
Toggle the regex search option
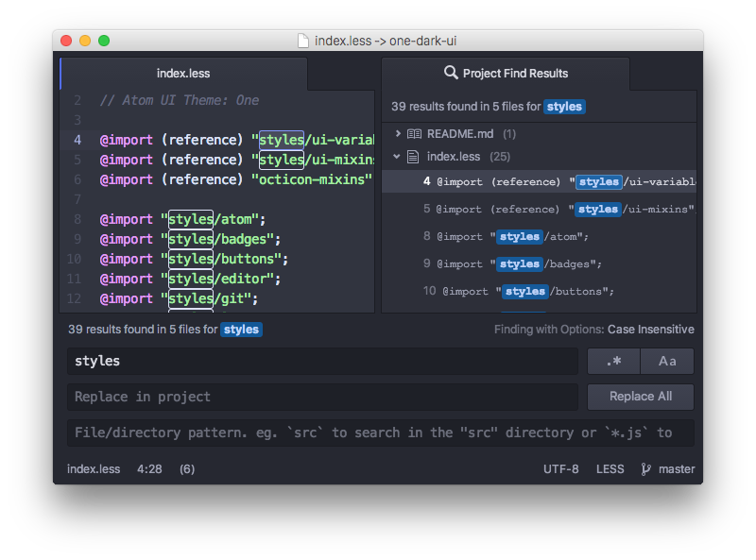(x=613, y=361)
